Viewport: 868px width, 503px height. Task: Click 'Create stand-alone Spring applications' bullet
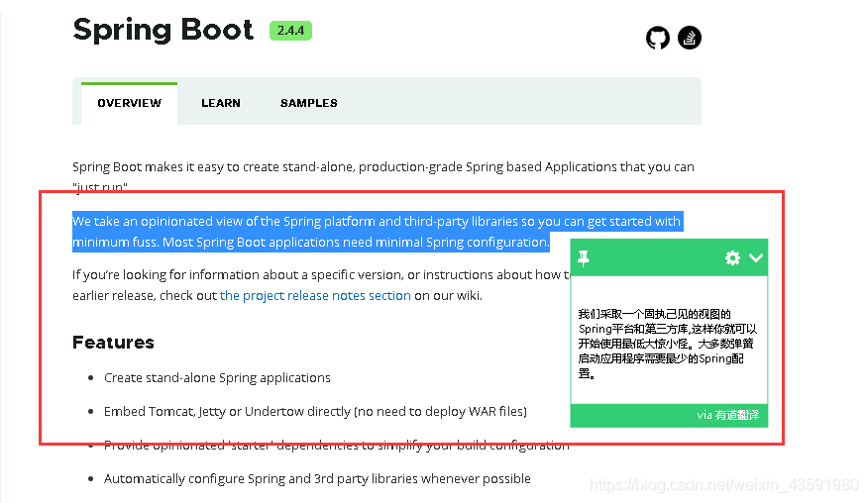click(217, 378)
